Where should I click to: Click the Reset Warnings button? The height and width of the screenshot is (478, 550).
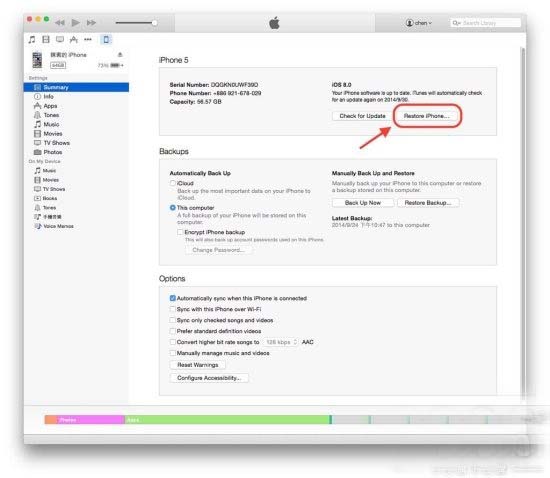pos(197,365)
